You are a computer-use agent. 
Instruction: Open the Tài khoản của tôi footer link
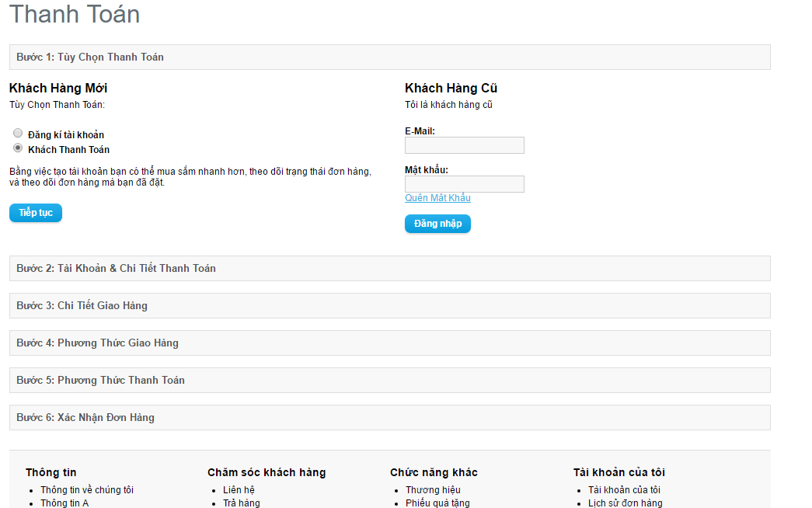624,490
